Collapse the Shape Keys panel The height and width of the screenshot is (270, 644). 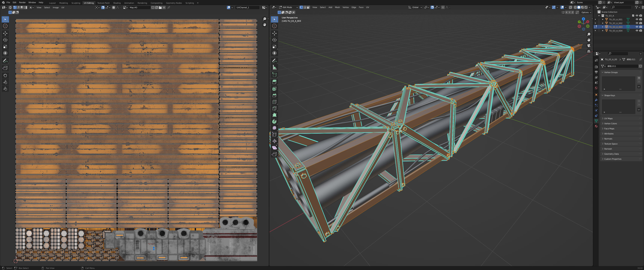621,95
